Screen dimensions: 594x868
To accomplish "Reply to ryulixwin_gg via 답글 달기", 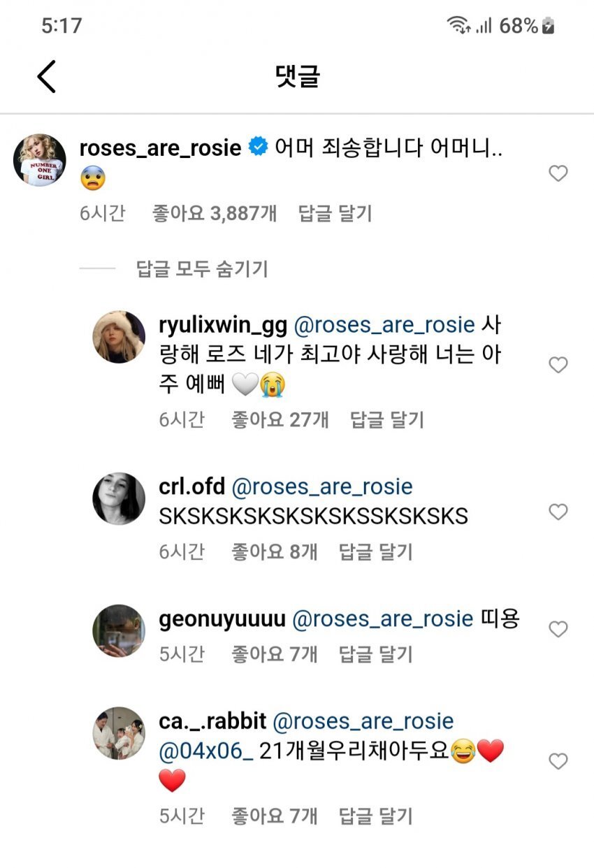I will coord(386,419).
